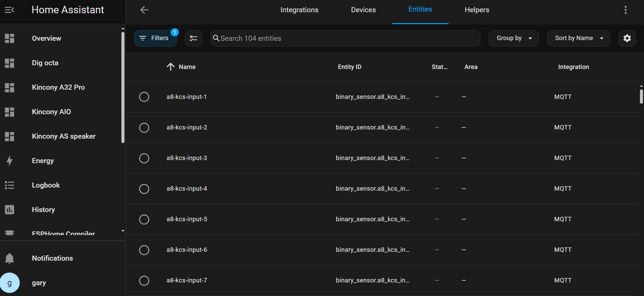Open the three-dot overflow menu
The width and height of the screenshot is (644, 296).
[625, 10]
